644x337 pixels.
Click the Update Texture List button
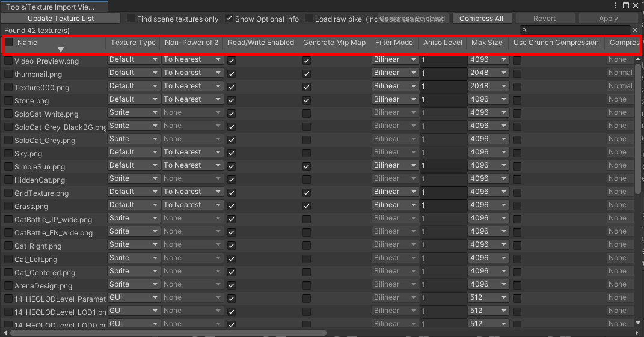(61, 19)
